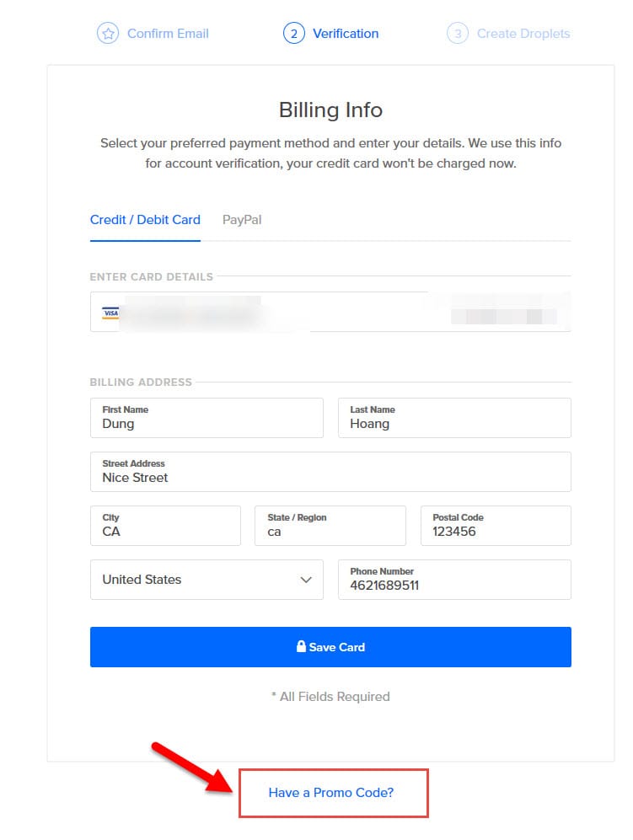Click into the Street Address field
The width and height of the screenshot is (633, 840).
point(330,472)
